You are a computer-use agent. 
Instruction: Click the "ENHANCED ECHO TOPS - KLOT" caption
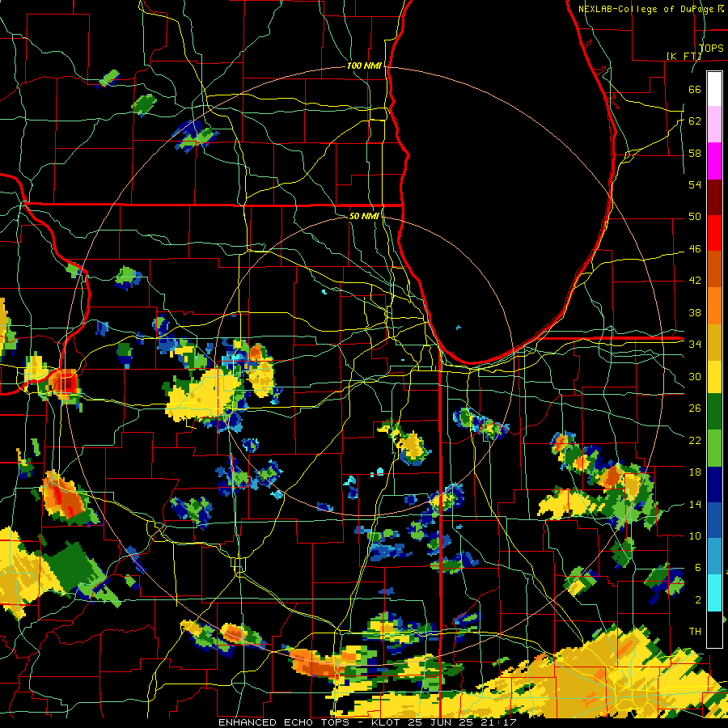(x=308, y=722)
